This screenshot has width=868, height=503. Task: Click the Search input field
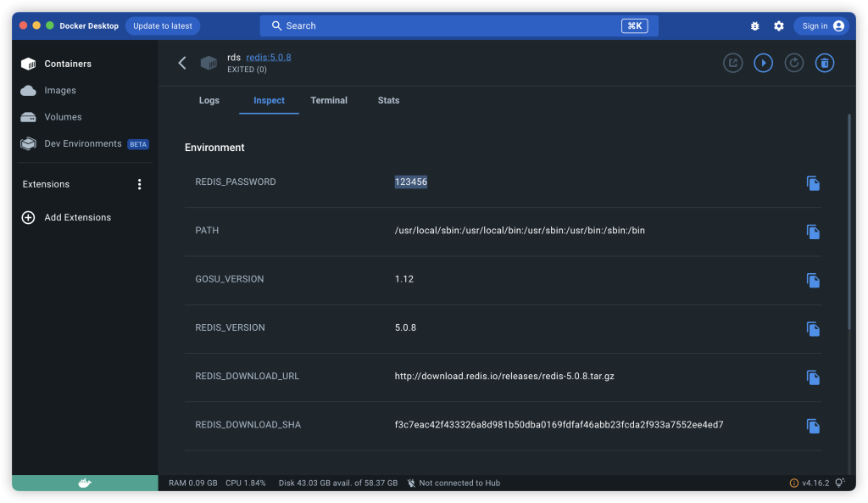(458, 25)
